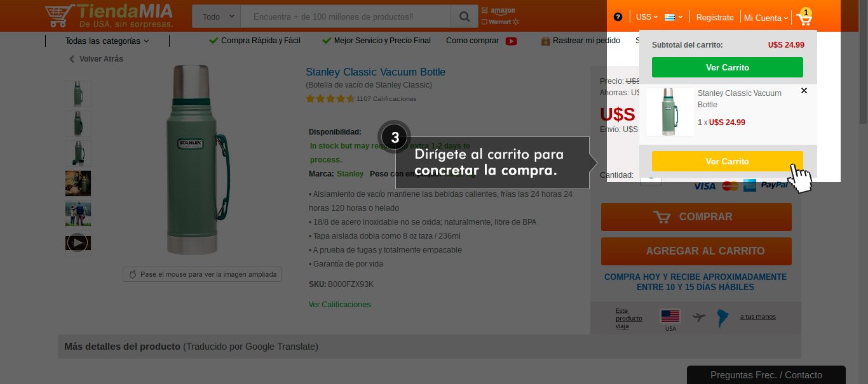Click the star rating of the product
The image size is (868, 384).
coord(330,99)
